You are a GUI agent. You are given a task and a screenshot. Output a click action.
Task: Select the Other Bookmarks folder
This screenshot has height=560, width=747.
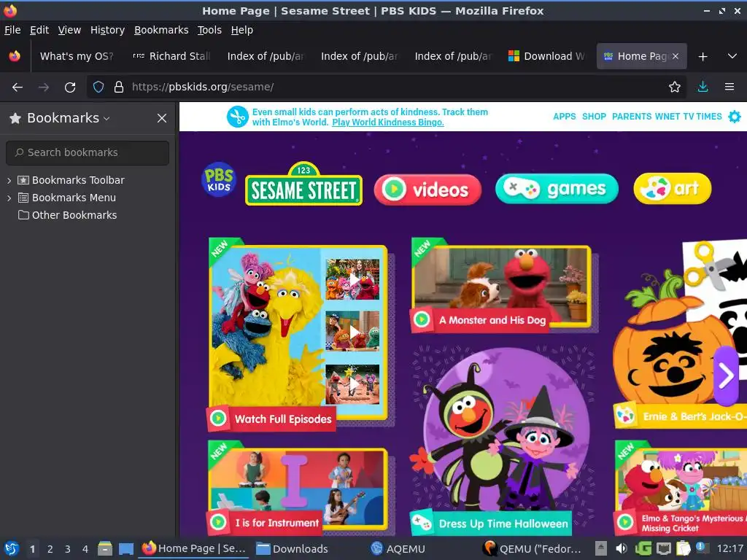(x=67, y=215)
